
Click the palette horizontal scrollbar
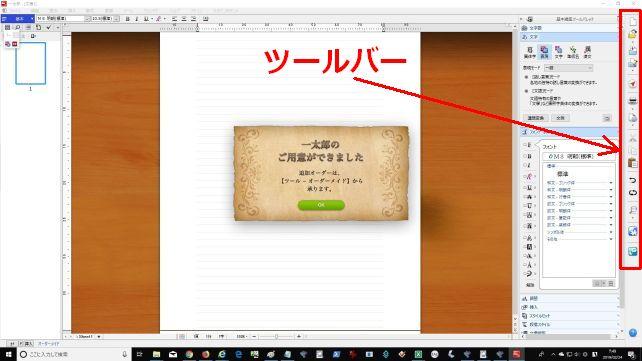[570, 336]
